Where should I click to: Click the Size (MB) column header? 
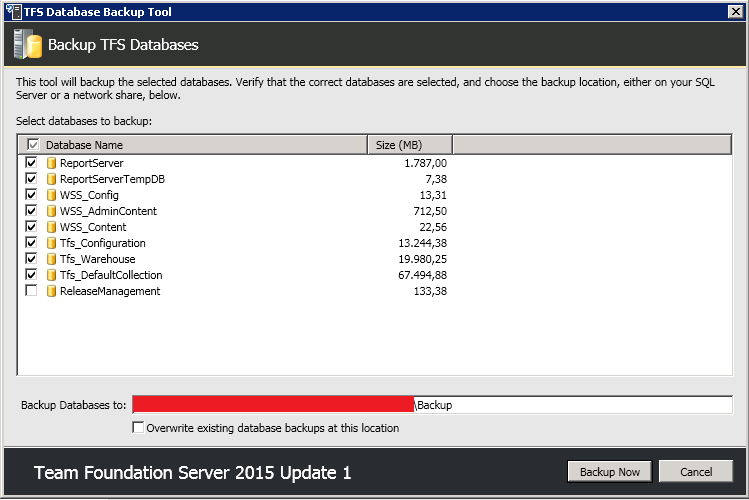point(410,145)
